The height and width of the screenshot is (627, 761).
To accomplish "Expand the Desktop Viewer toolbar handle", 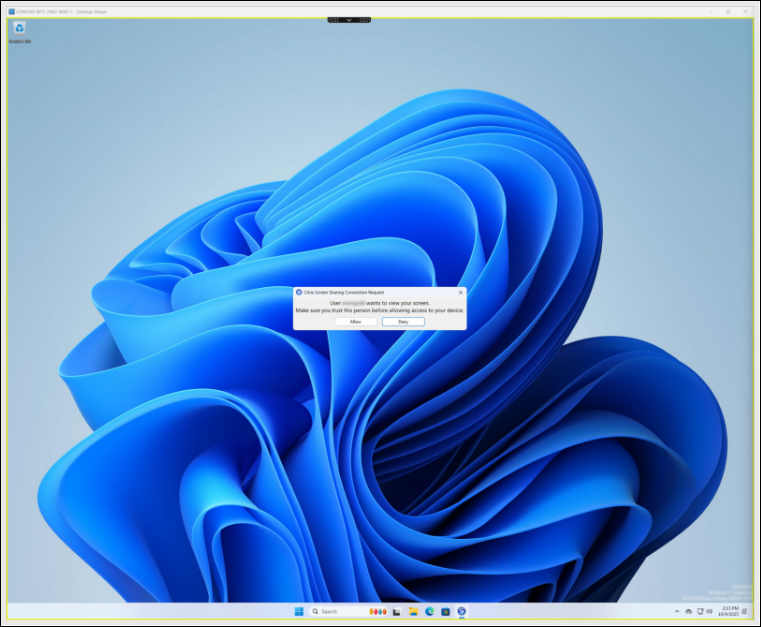I will pos(349,19).
